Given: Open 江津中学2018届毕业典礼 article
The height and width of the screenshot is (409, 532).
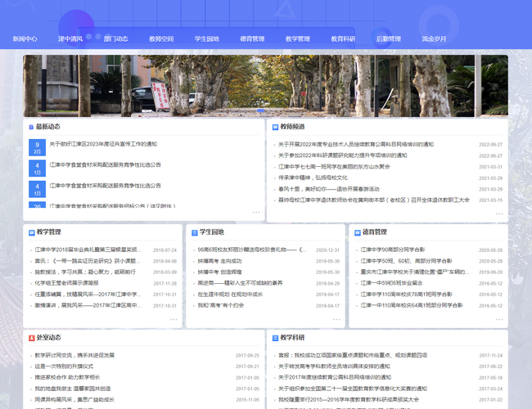Looking at the screenshot, I should tap(88, 249).
